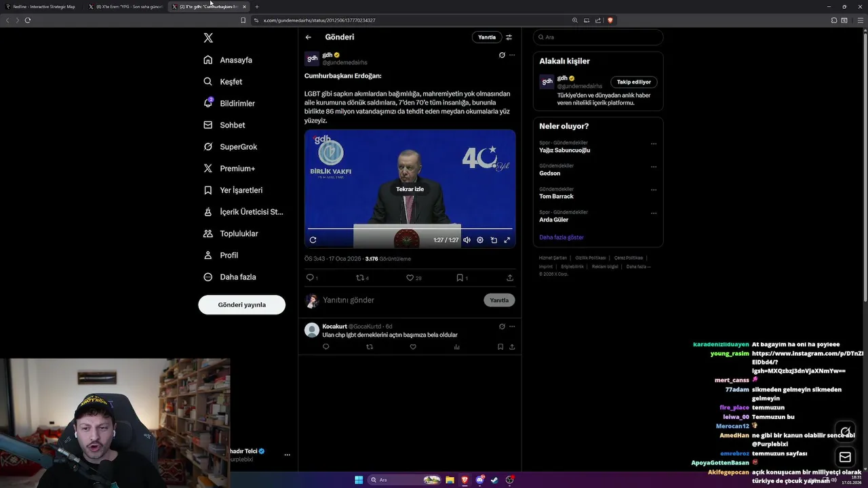The width and height of the screenshot is (868, 488).
Task: Enter fullscreen on the video
Action: pos(507,240)
